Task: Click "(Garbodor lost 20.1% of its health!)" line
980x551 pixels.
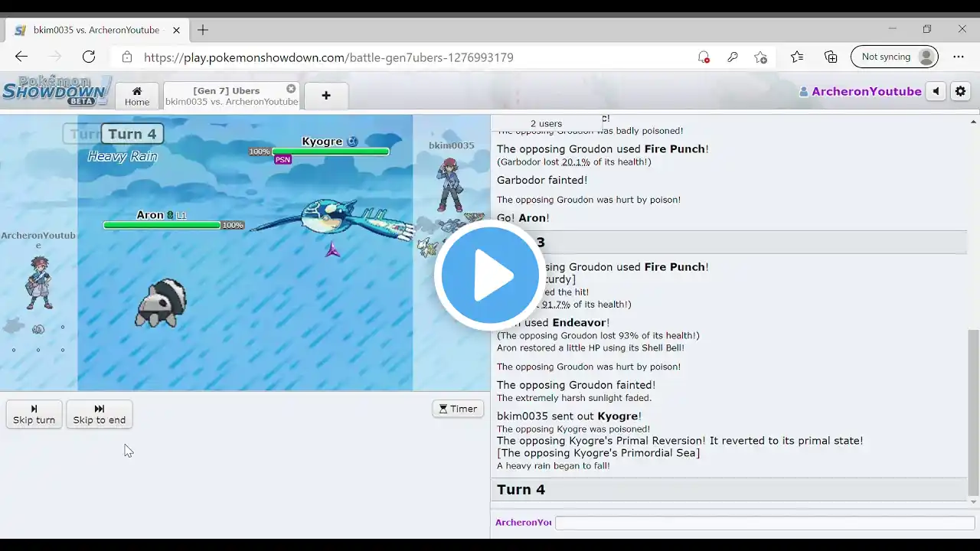Action: point(574,162)
